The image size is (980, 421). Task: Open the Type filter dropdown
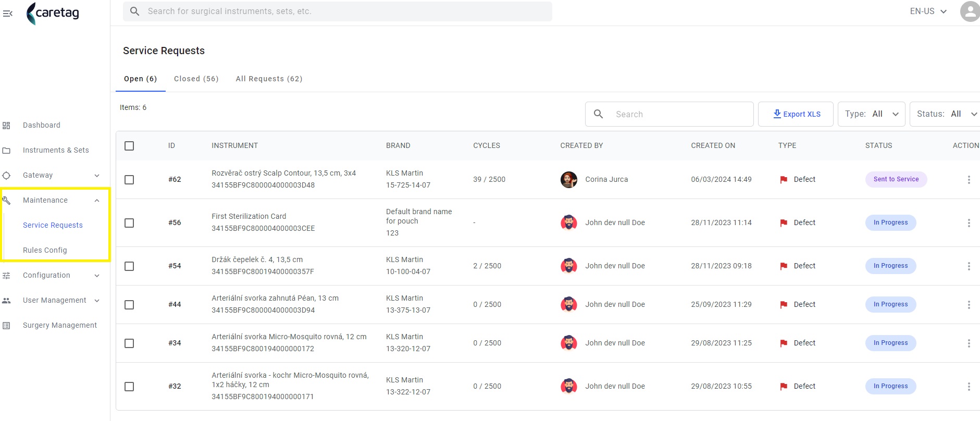[x=872, y=114]
